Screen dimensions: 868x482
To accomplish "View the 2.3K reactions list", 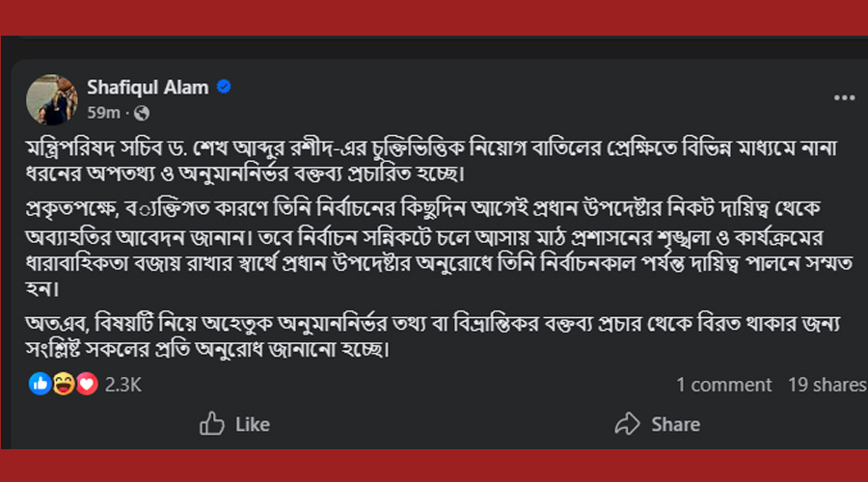I will pyautogui.click(x=122, y=385).
